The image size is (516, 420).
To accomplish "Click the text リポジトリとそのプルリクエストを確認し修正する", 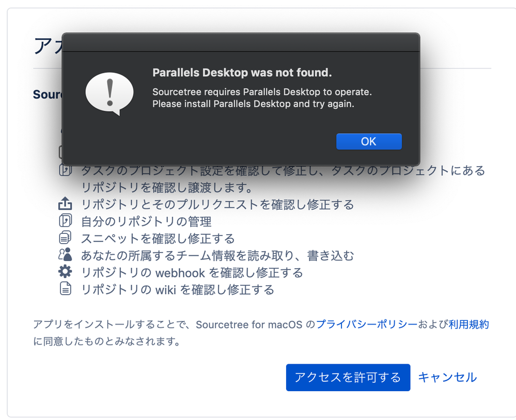I will tap(217, 204).
